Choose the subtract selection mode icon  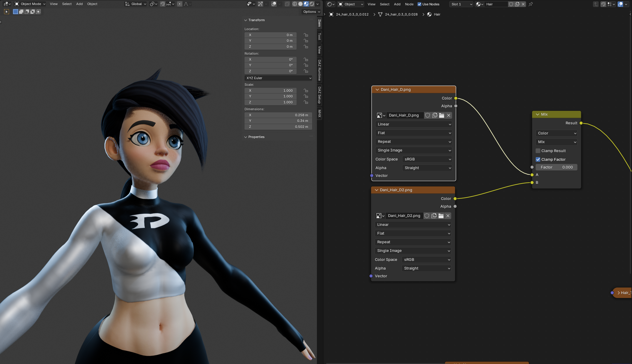[27, 12]
